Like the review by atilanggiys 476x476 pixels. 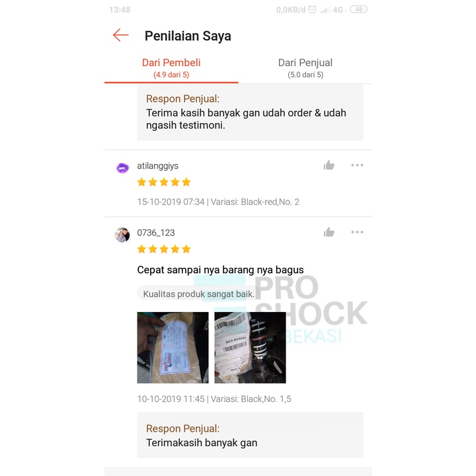(x=329, y=165)
